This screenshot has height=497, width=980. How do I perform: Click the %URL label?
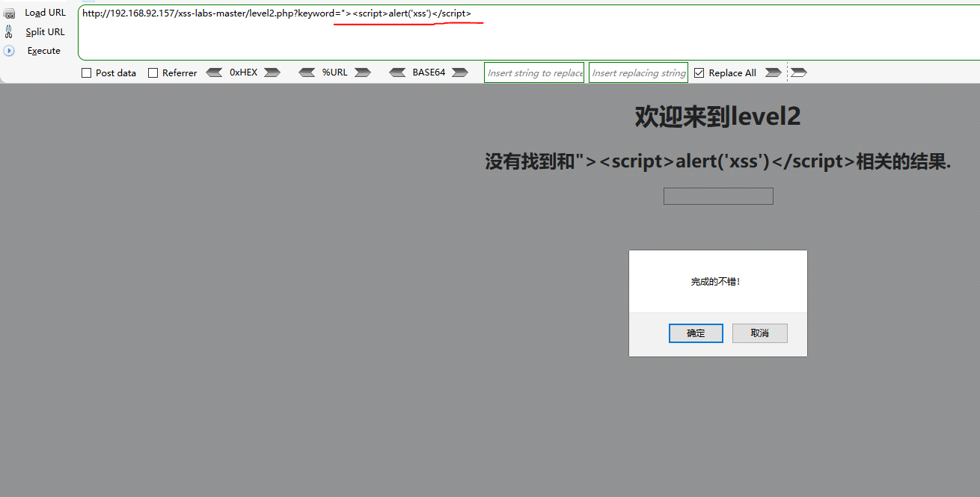pyautogui.click(x=334, y=72)
